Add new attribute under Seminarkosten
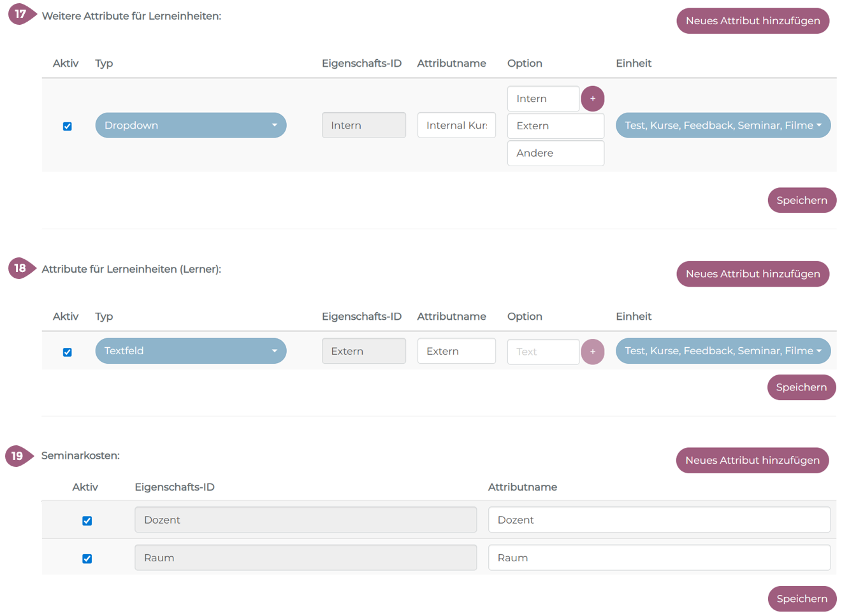 coord(751,461)
